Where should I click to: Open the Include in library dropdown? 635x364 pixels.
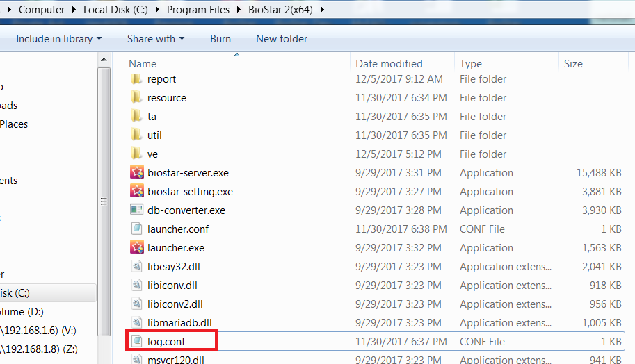pyautogui.click(x=58, y=39)
